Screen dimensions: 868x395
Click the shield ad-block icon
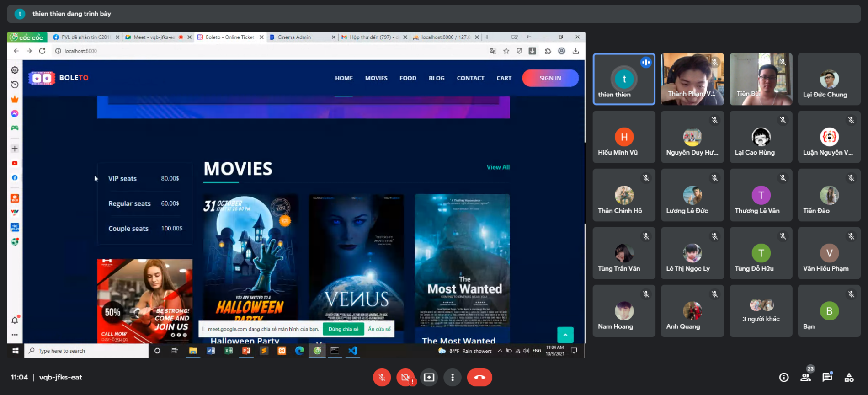point(519,51)
